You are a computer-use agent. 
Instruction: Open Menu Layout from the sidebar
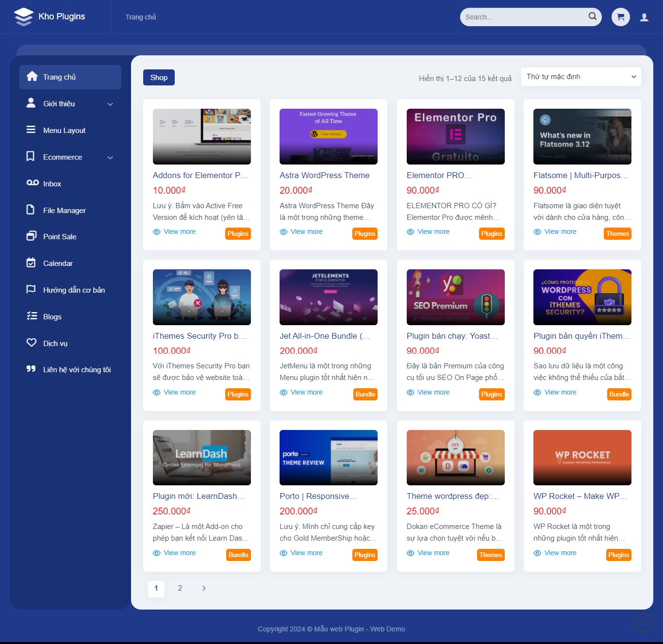[64, 130]
